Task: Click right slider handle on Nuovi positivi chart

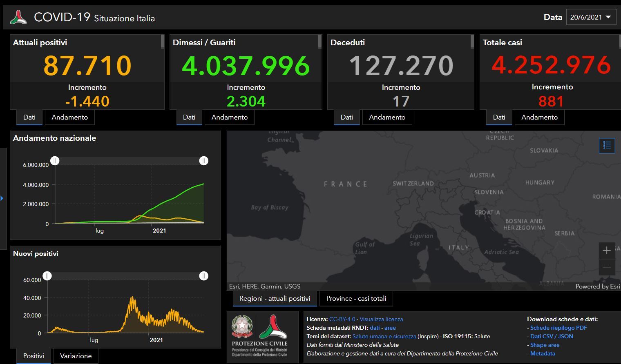Action: [203, 276]
